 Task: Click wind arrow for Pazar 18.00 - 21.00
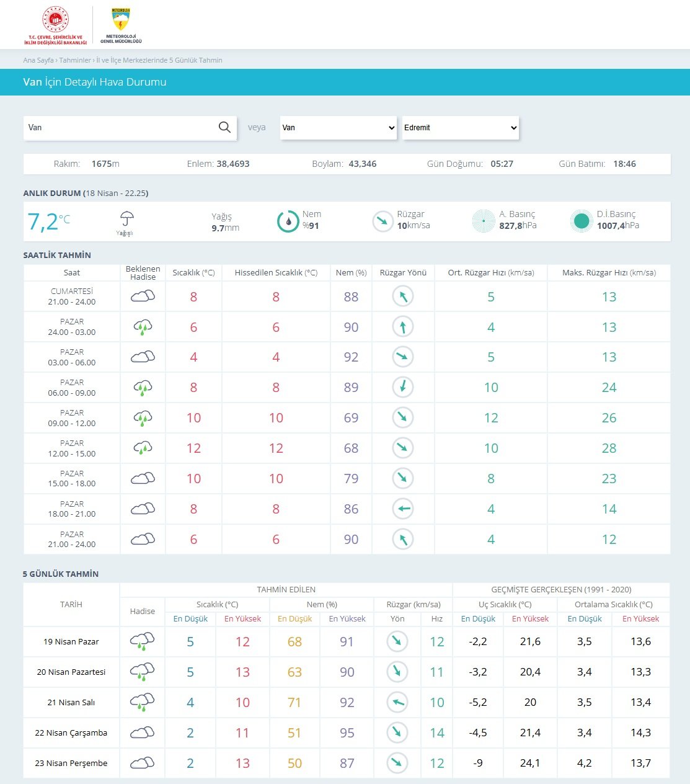[x=403, y=509]
